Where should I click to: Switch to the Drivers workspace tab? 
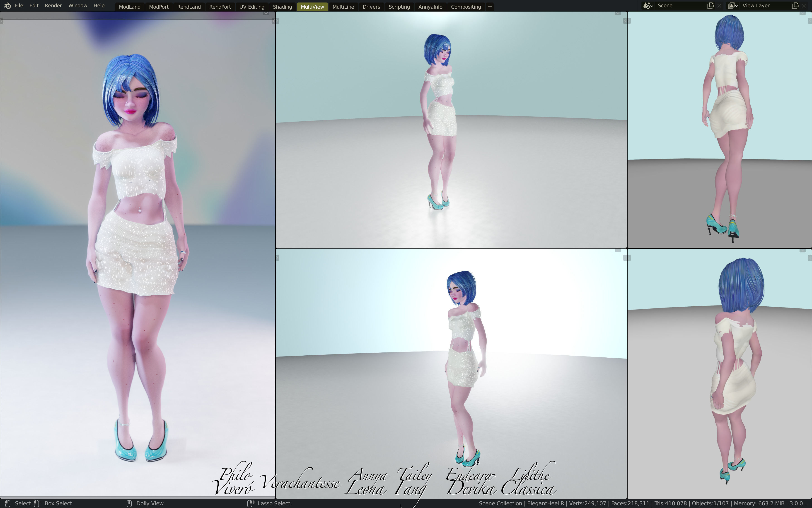click(371, 7)
